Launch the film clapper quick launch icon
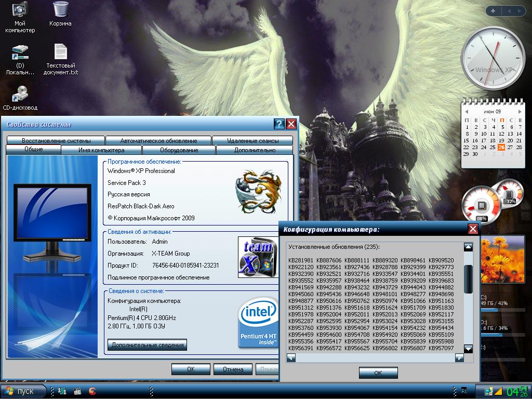532x399 pixels. click(x=77, y=391)
